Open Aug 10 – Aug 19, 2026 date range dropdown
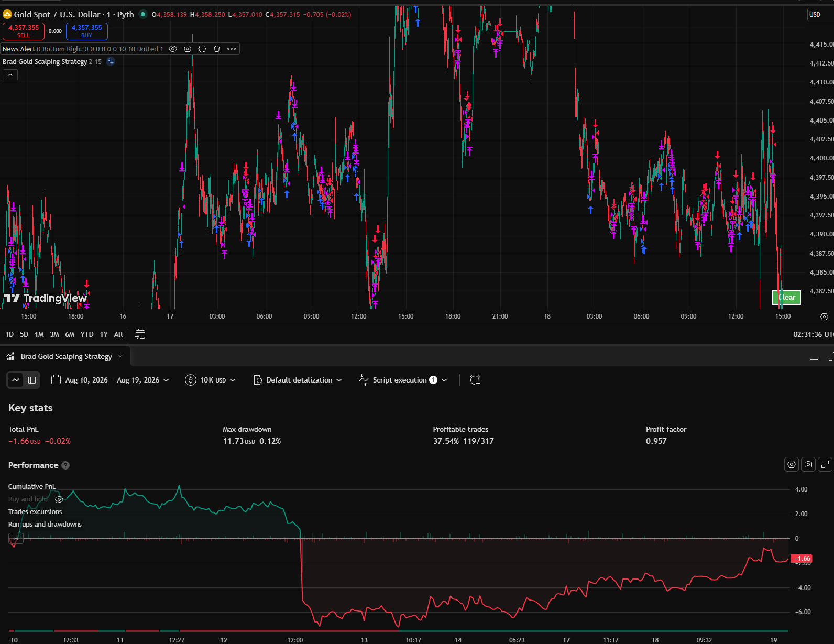834x644 pixels. pyautogui.click(x=111, y=380)
